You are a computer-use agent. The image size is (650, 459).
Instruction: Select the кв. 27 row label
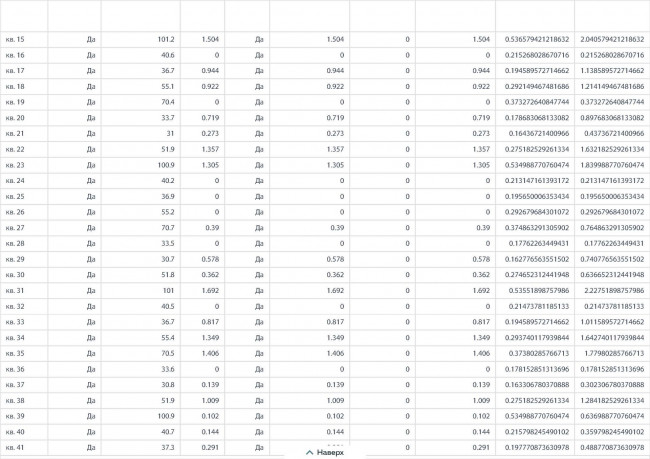pyautogui.click(x=15, y=228)
